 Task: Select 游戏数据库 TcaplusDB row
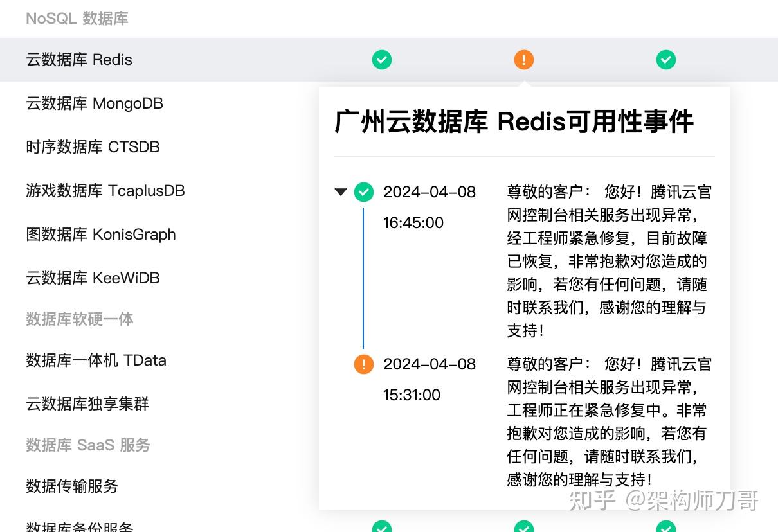point(105,191)
